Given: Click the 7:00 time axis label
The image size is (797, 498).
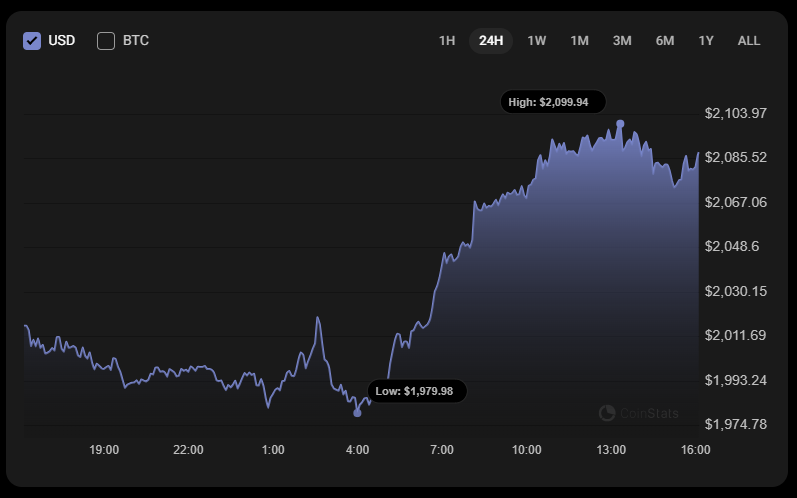Looking at the screenshot, I should [442, 450].
